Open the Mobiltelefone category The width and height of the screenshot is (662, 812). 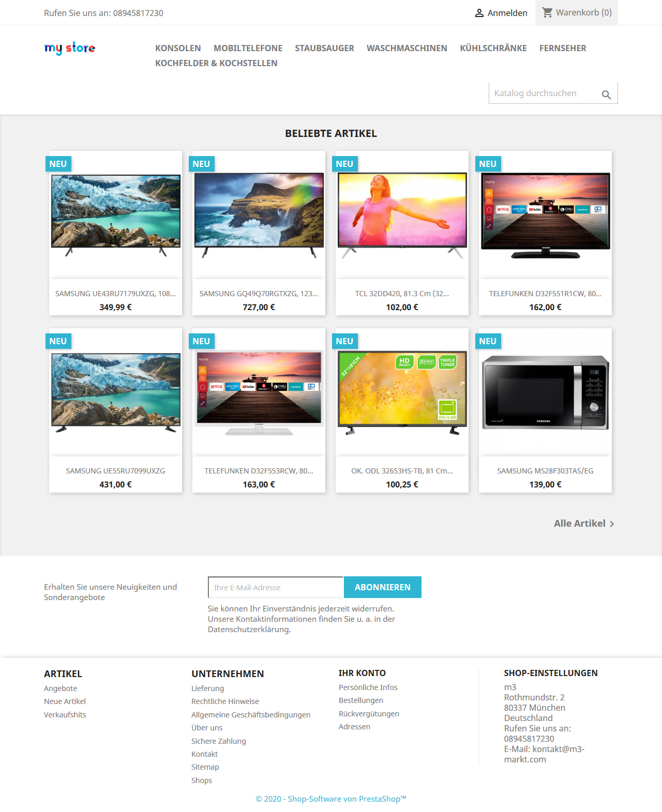(248, 48)
